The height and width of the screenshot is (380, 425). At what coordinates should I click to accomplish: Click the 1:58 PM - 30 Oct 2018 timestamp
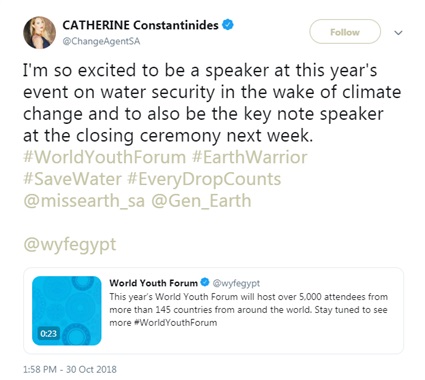70,369
